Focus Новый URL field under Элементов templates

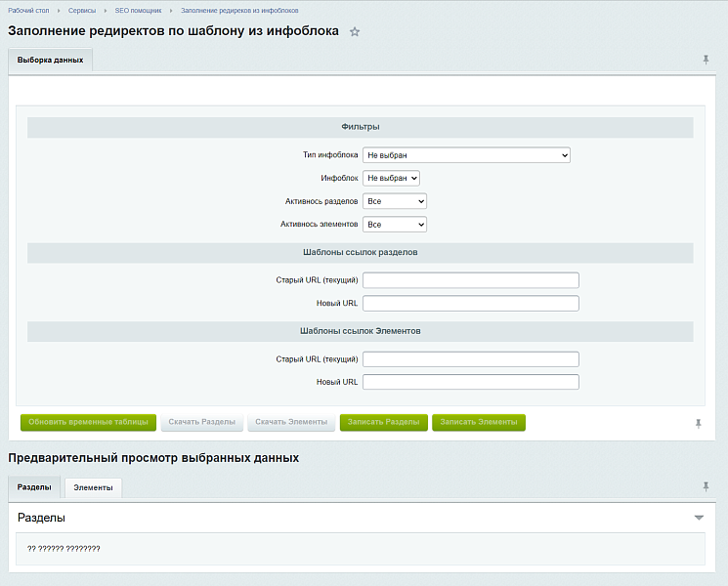click(x=470, y=382)
